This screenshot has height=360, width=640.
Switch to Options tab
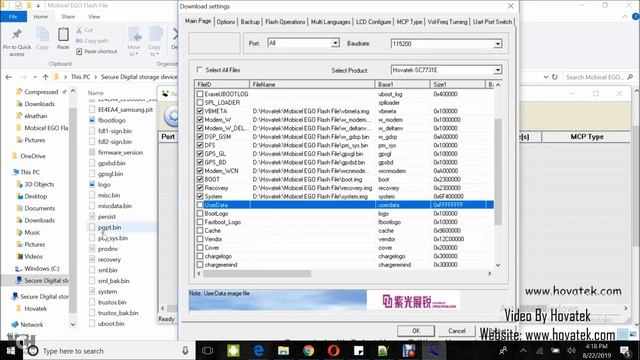coord(226,22)
